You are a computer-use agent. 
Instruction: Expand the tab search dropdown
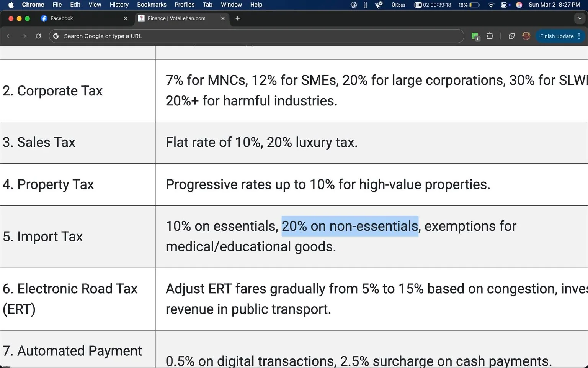580,18
